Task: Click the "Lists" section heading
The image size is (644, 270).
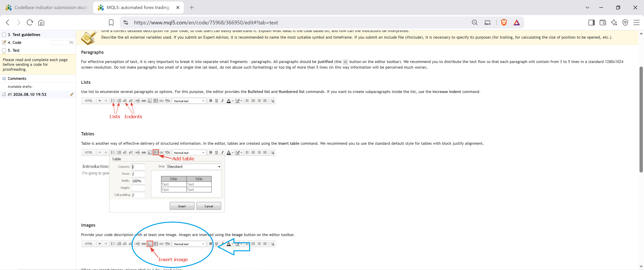Action: click(x=86, y=82)
